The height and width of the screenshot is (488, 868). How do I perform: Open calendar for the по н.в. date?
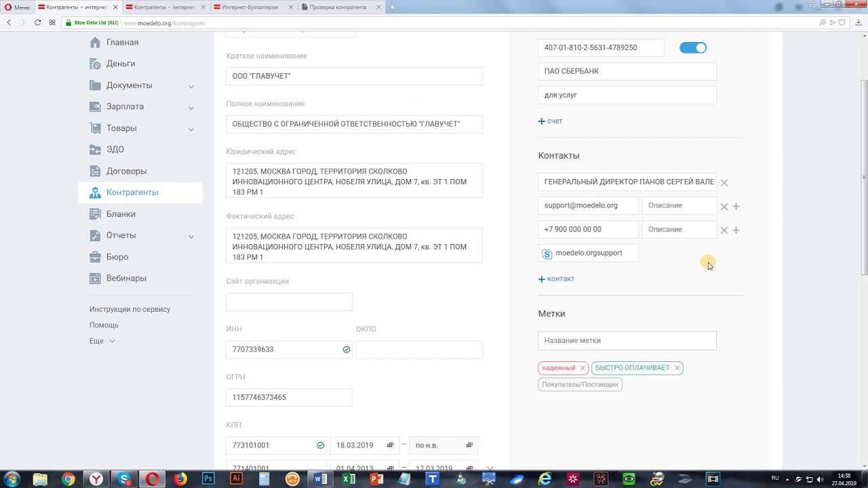[469, 445]
